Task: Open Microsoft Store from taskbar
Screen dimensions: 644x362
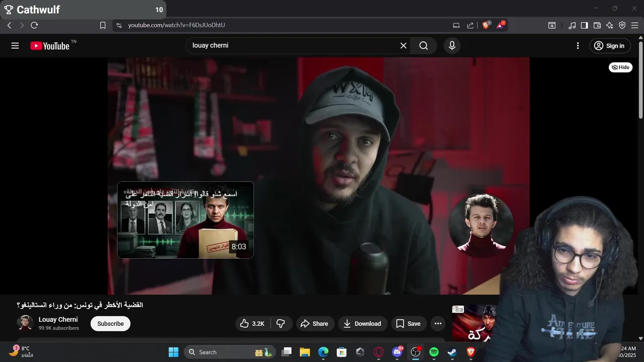Action: [x=342, y=352]
